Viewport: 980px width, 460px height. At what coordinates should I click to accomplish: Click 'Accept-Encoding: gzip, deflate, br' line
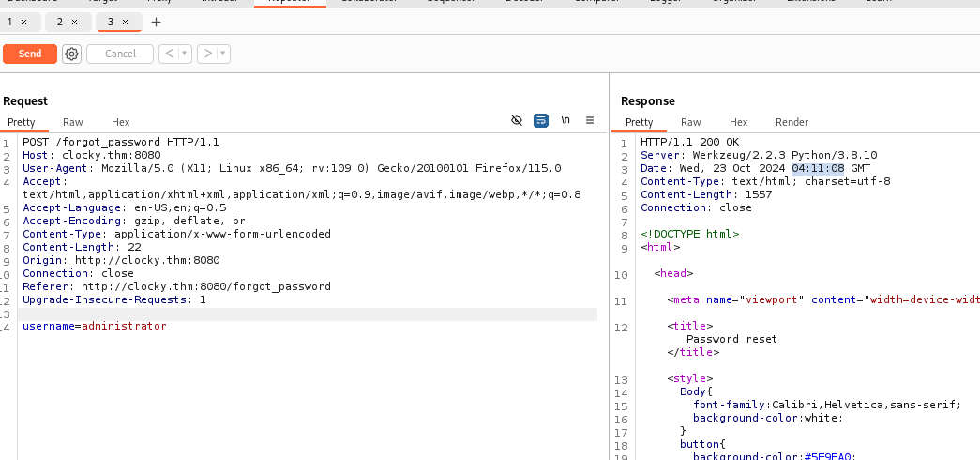pyautogui.click(x=134, y=221)
